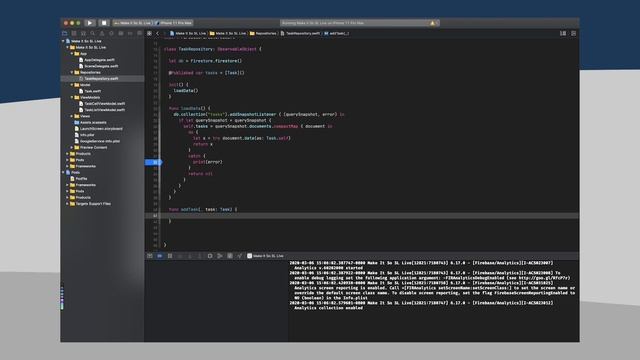The image size is (640, 360).
Task: Show the Symbol navigator tab
Action: (83, 33)
